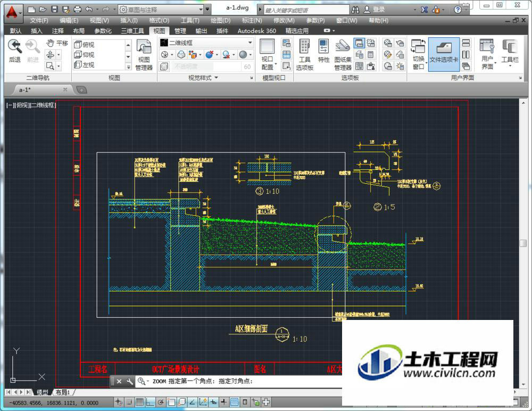Click the 登录 sign-in button

click(x=375, y=10)
